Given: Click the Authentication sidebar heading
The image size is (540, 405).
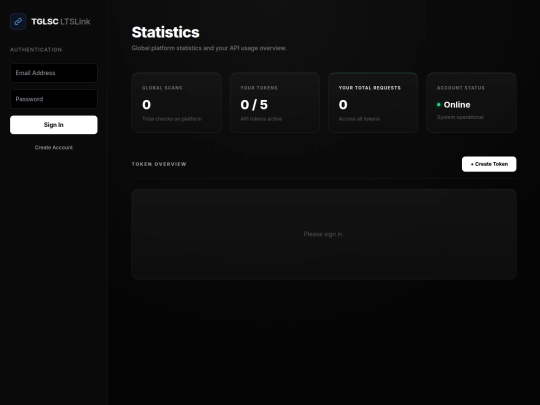Looking at the screenshot, I should [36, 50].
